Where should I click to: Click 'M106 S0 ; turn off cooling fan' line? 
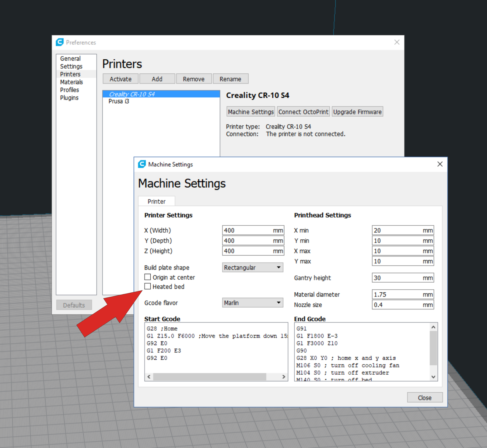[x=348, y=365]
